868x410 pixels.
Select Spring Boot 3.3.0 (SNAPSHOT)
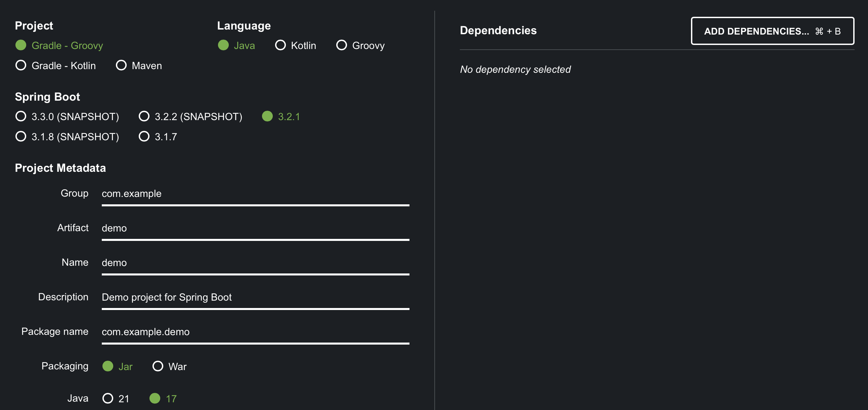coord(67,116)
